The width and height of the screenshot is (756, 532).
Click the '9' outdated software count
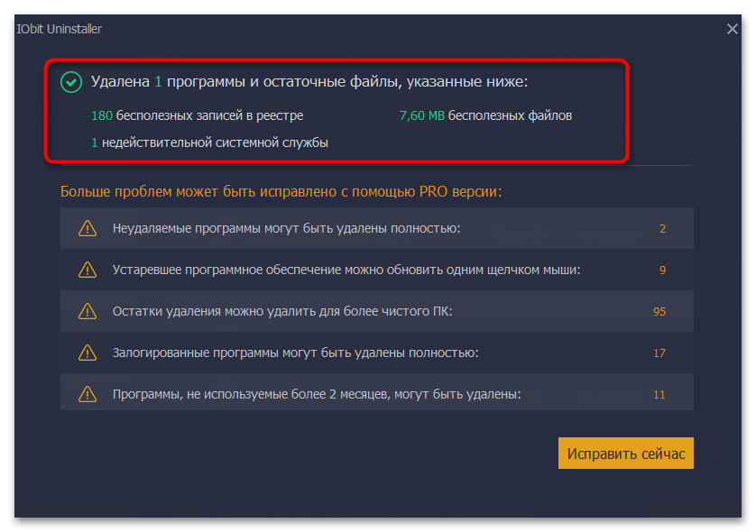(662, 270)
